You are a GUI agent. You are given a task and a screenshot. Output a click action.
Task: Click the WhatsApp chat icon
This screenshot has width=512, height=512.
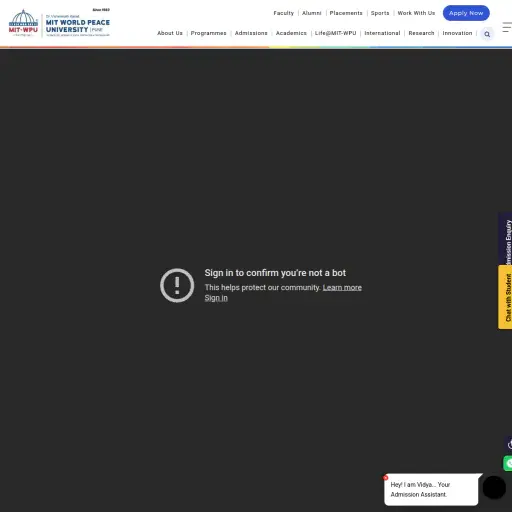pyautogui.click(x=508, y=463)
